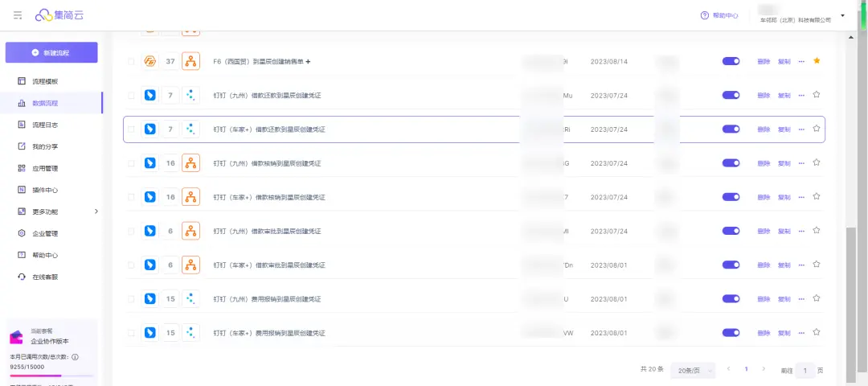The image size is (868, 386).
Task: Click the DingTalk icon for 钉钉（车家+）费用报销
Action: point(149,332)
